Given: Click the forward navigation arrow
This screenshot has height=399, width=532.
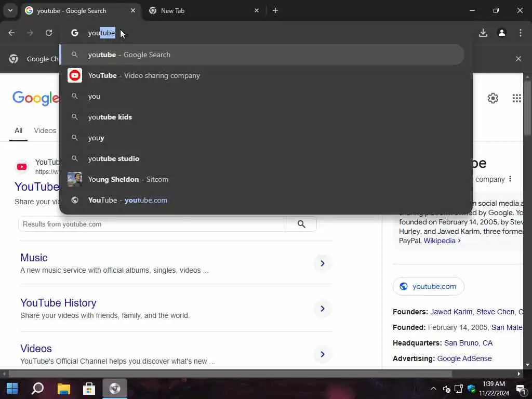Looking at the screenshot, I should coord(30,33).
